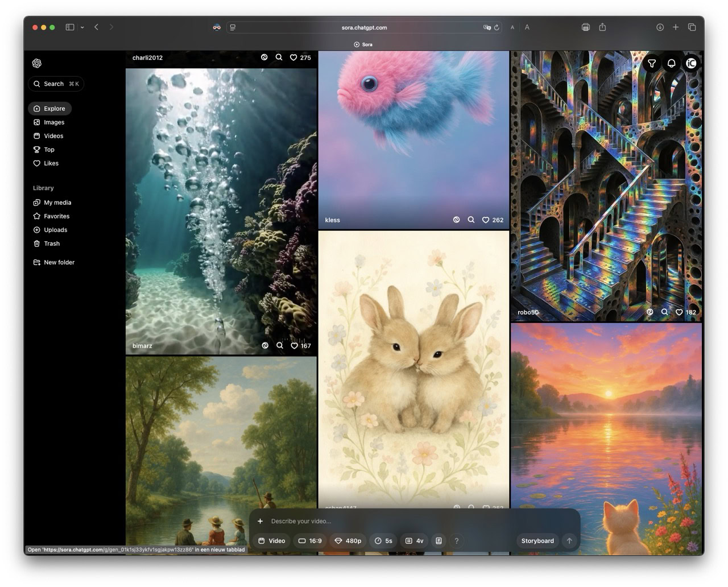The height and width of the screenshot is (587, 728).
Task: Click the question mark help icon
Action: [x=456, y=541]
